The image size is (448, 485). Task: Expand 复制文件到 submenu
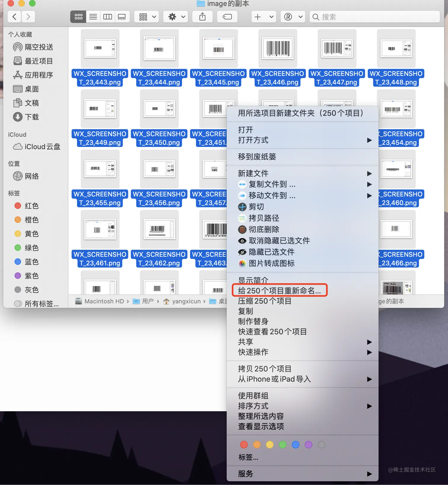click(303, 184)
